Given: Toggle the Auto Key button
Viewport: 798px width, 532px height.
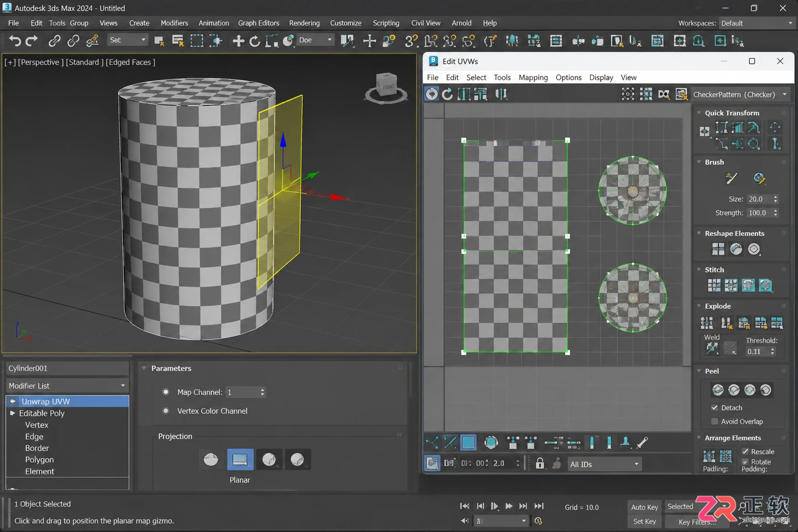Looking at the screenshot, I should 644,507.
